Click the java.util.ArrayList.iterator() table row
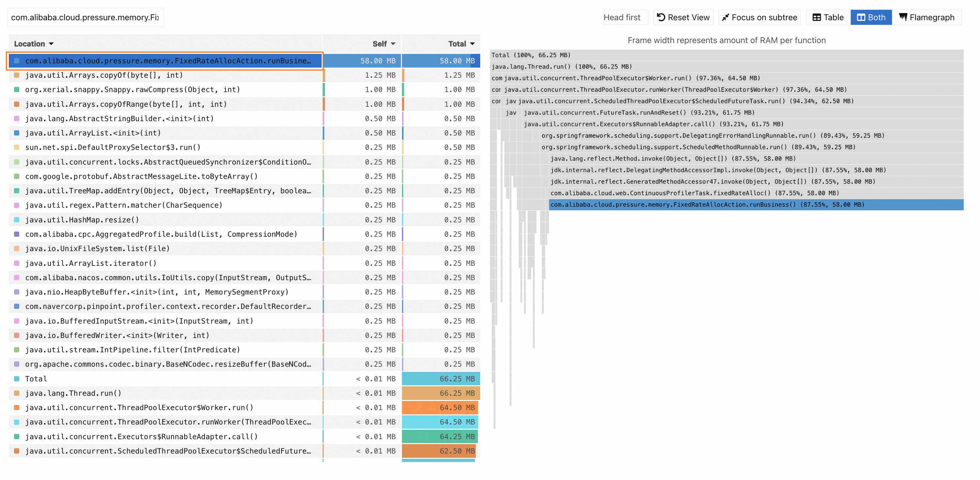Image resolution: width=980 pixels, height=480 pixels. (91, 263)
